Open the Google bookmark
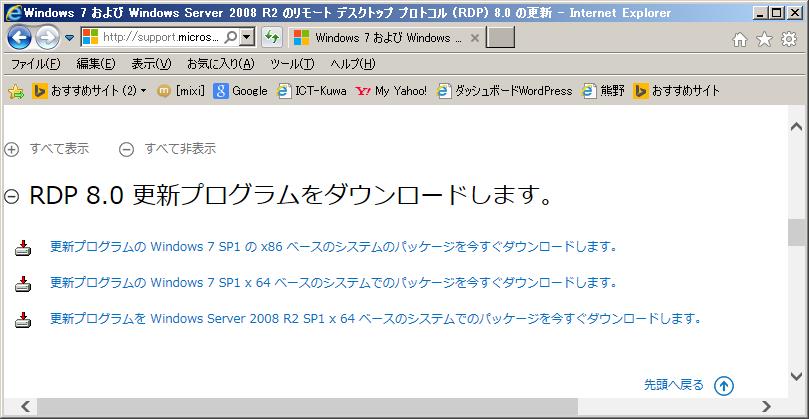 240,91
